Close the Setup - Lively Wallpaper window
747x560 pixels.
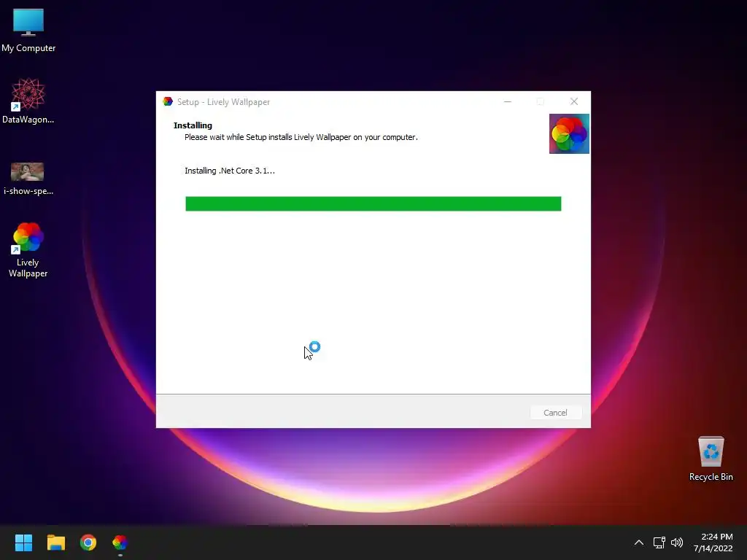pos(574,101)
